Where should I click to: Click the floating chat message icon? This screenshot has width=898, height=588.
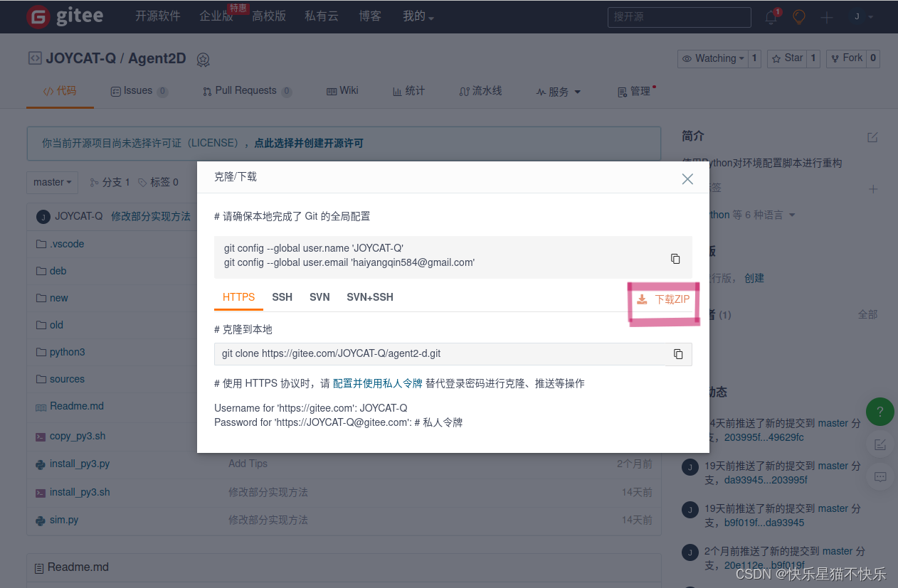point(880,476)
